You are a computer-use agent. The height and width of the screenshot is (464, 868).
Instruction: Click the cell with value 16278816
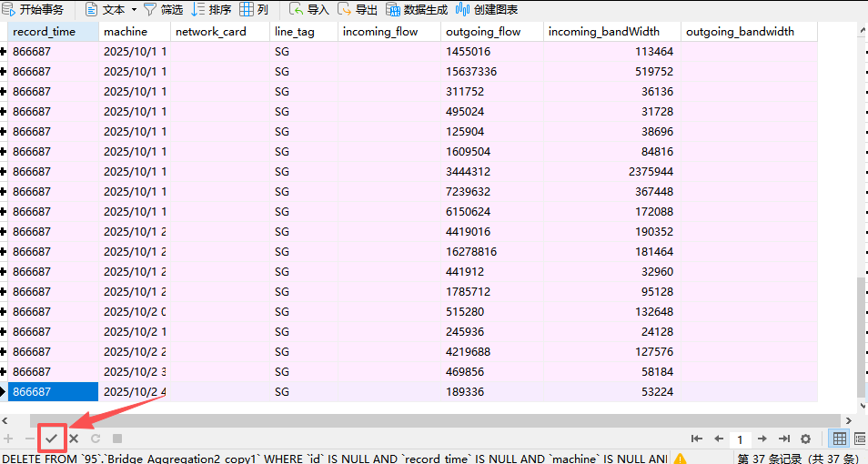(492, 251)
